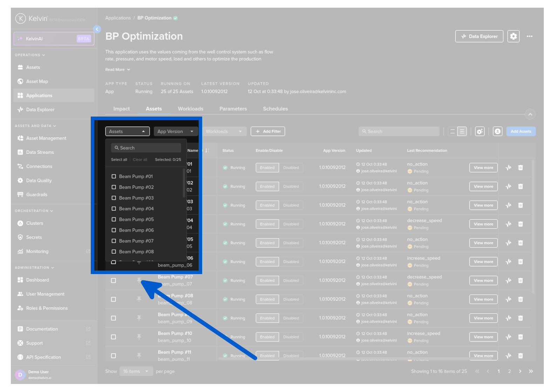
Task: Set the first row to Disabled
Action: [291, 168]
